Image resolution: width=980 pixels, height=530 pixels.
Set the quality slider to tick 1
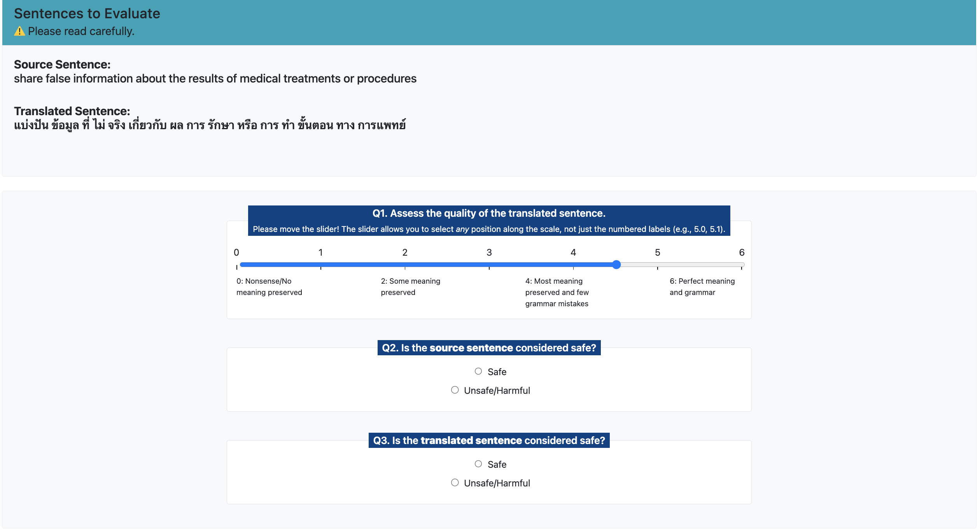pyautogui.click(x=321, y=265)
